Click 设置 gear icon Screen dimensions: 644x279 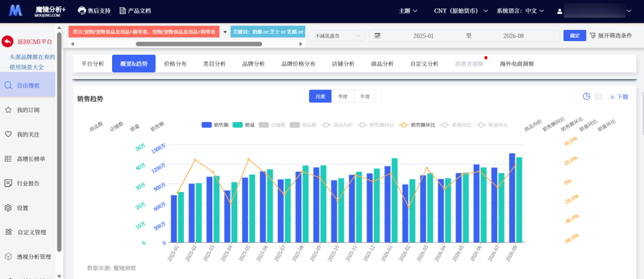8,208
